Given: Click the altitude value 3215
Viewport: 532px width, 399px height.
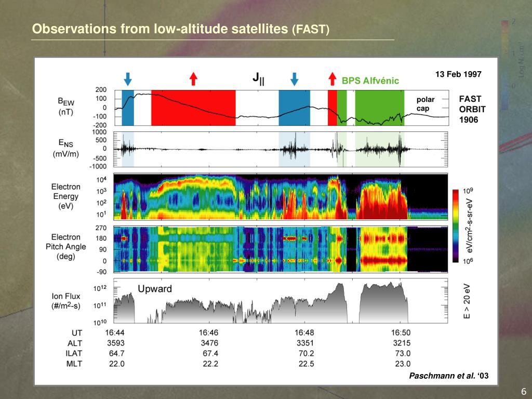Looking at the screenshot, I should pos(402,343).
